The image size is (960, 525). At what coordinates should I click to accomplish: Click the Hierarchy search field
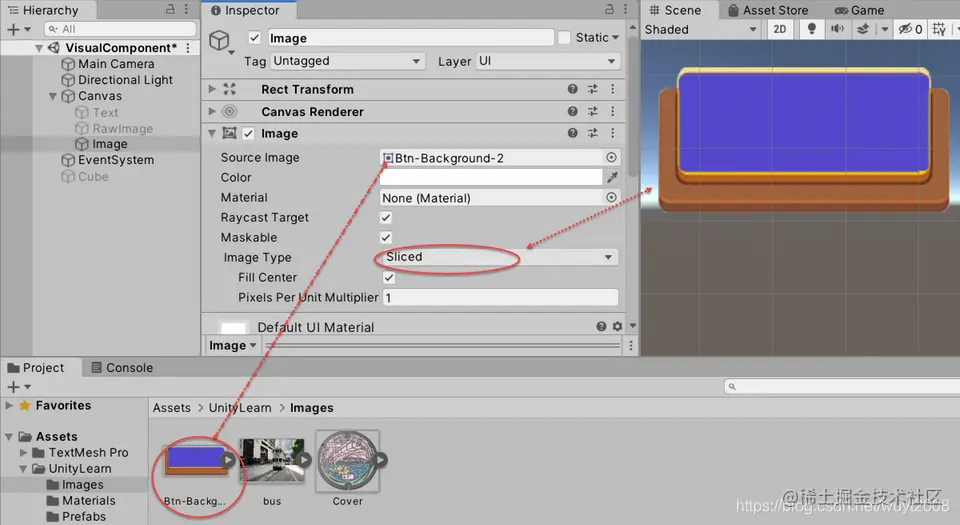[121, 29]
